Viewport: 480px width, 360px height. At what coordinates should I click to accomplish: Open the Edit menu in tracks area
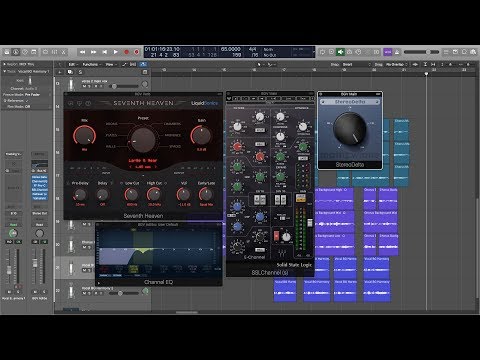click(x=72, y=64)
